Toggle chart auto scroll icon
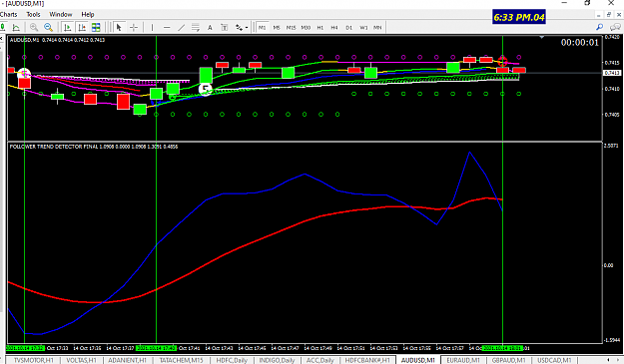 coord(67,27)
